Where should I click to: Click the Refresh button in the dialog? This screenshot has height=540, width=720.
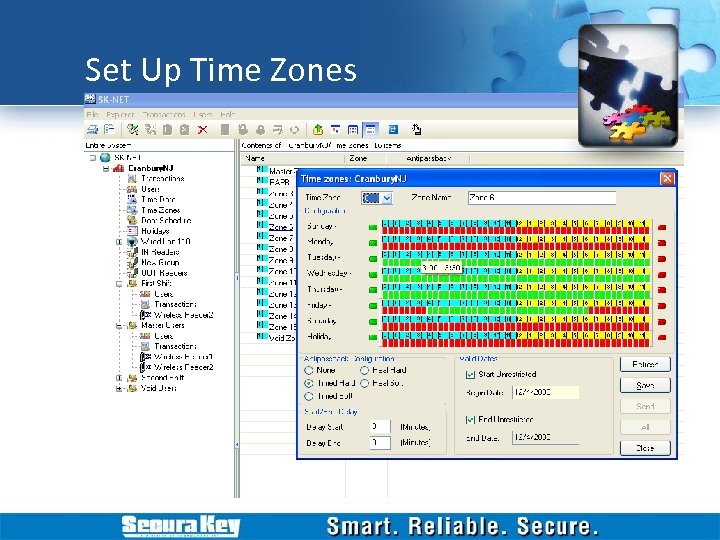tap(645, 365)
